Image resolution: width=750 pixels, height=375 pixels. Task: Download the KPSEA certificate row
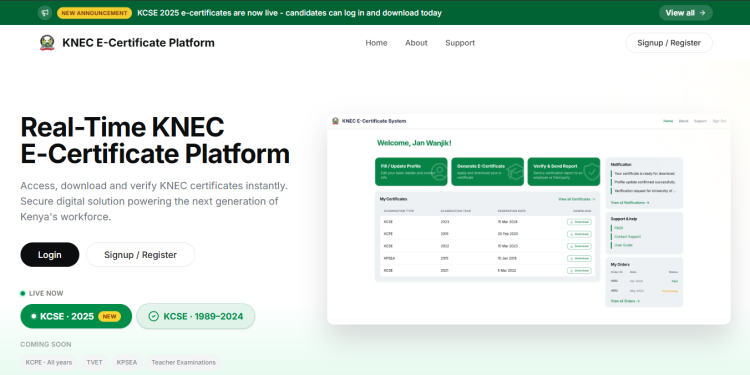pos(579,258)
